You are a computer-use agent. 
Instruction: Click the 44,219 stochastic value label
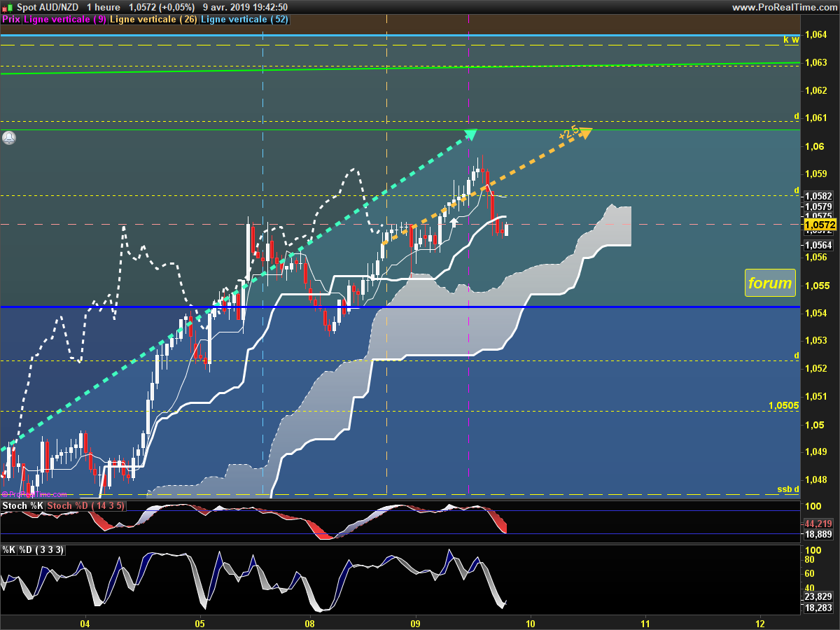818,524
